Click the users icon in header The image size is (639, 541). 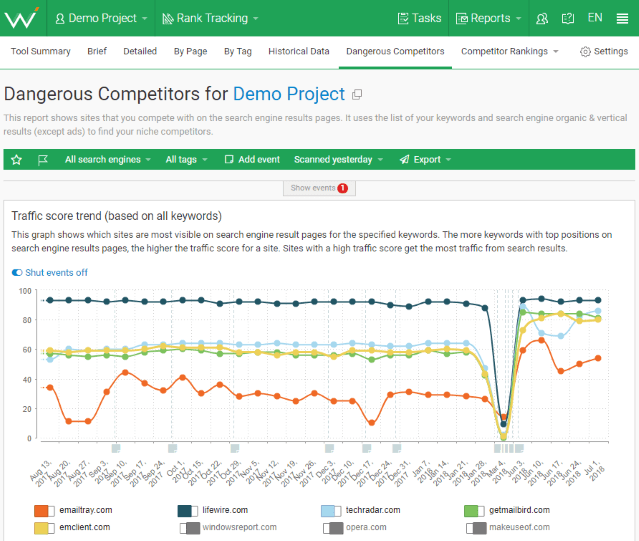(542, 18)
